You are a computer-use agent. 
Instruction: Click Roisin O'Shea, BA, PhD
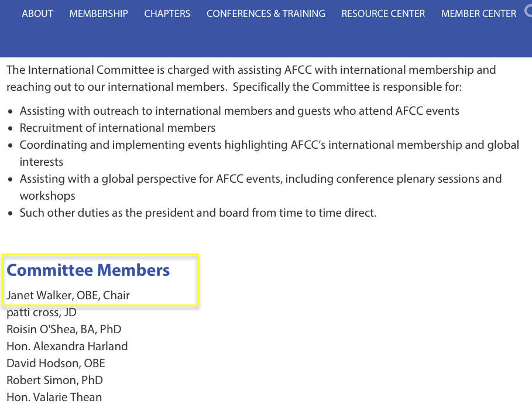click(64, 329)
